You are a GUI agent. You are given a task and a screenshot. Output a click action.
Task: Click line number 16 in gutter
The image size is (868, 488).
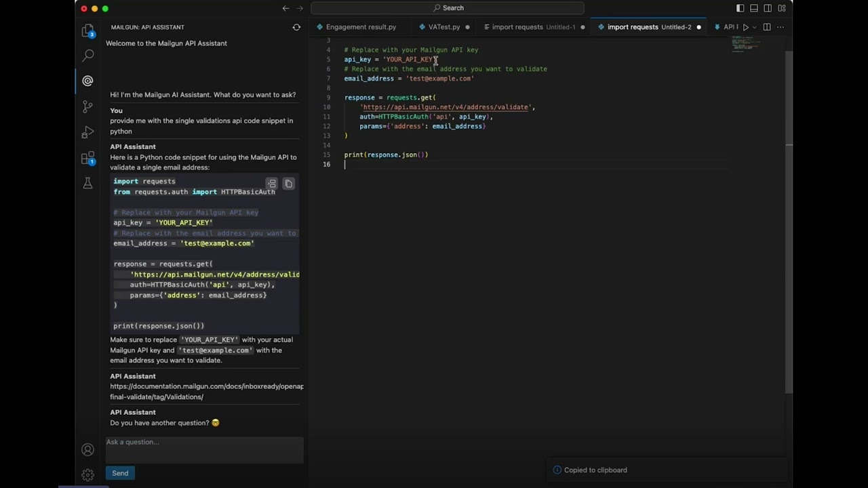(326, 164)
